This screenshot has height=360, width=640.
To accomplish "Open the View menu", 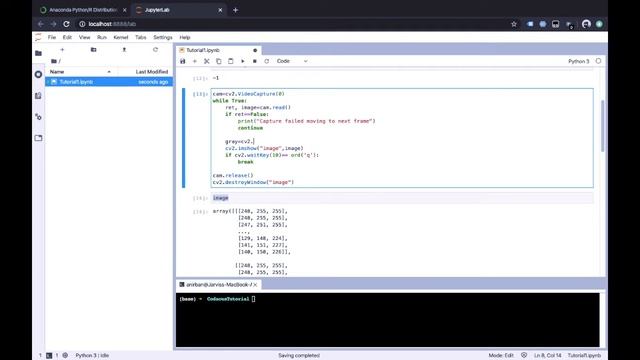I will click(84, 37).
